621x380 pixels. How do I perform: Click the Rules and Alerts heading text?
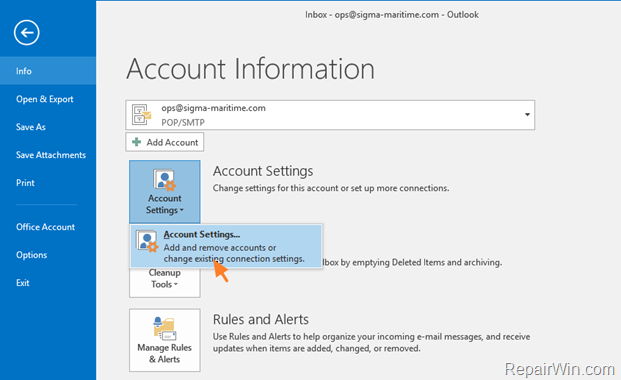tap(261, 319)
